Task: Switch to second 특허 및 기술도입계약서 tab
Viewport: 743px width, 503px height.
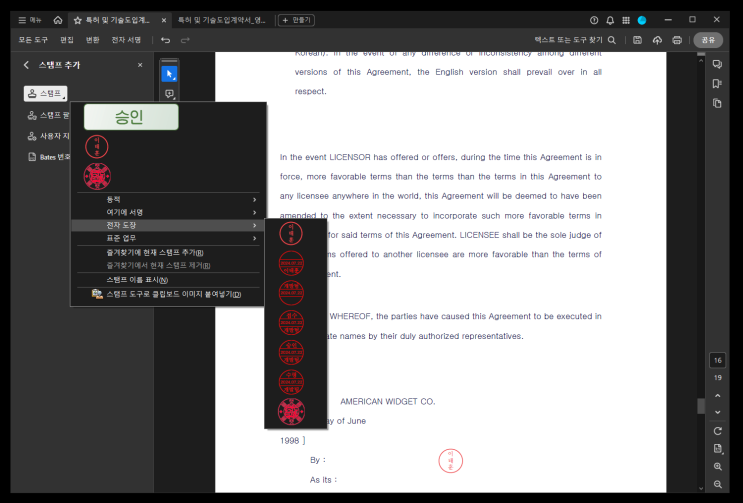Action: [x=221, y=20]
